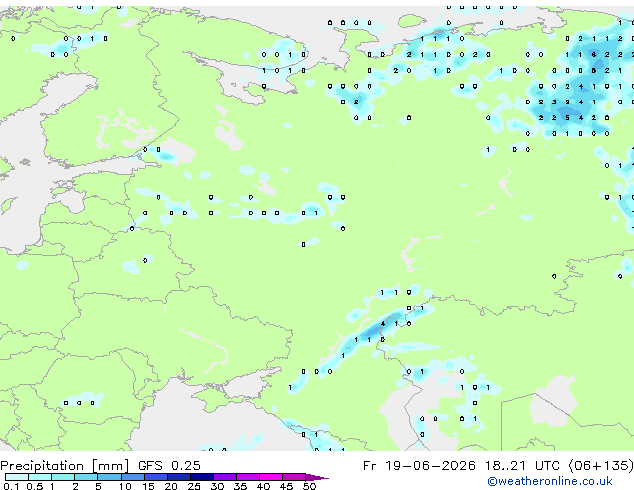Select the 30 to 35 mm purple swatch

click(x=225, y=477)
